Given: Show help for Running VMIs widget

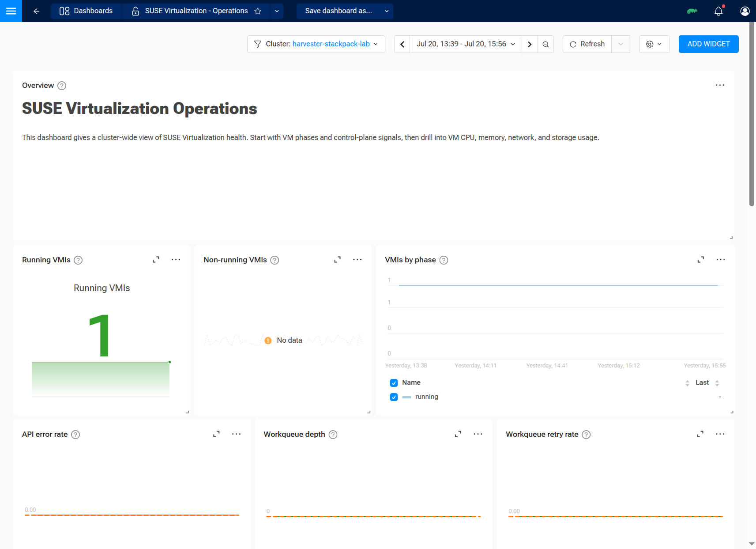Looking at the screenshot, I should [78, 260].
